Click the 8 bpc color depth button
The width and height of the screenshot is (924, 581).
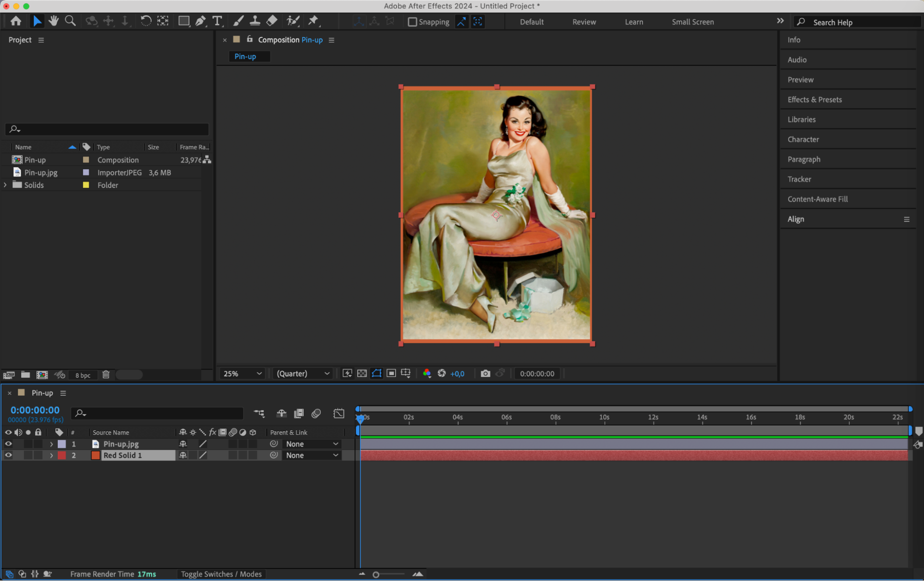(83, 375)
